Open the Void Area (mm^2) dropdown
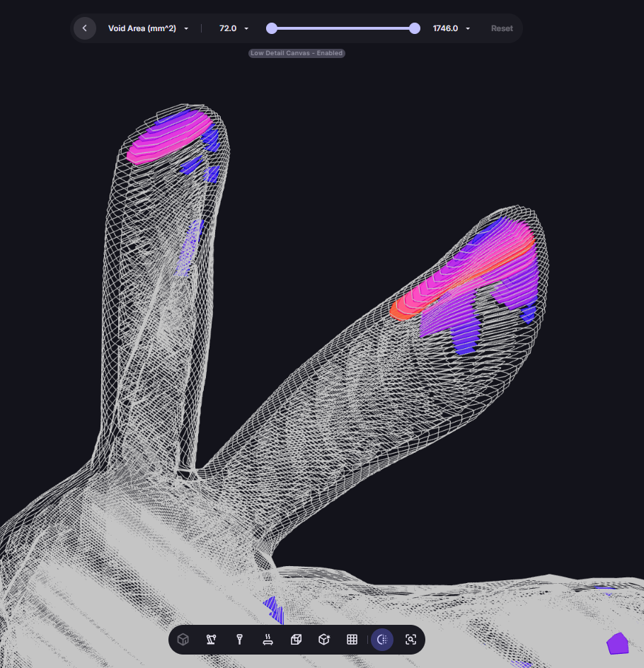The width and height of the screenshot is (644, 668). [x=148, y=28]
